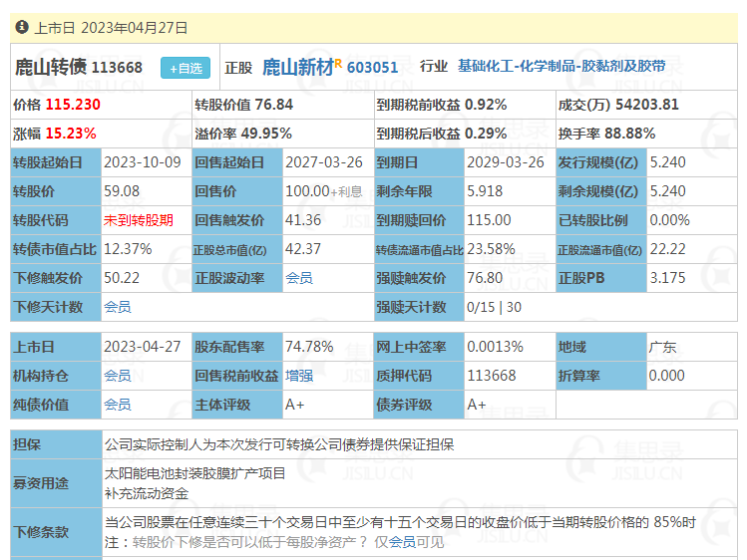This screenshot has width=747, height=560.
Task: Select 债券评级 value A+
Action: point(477,405)
